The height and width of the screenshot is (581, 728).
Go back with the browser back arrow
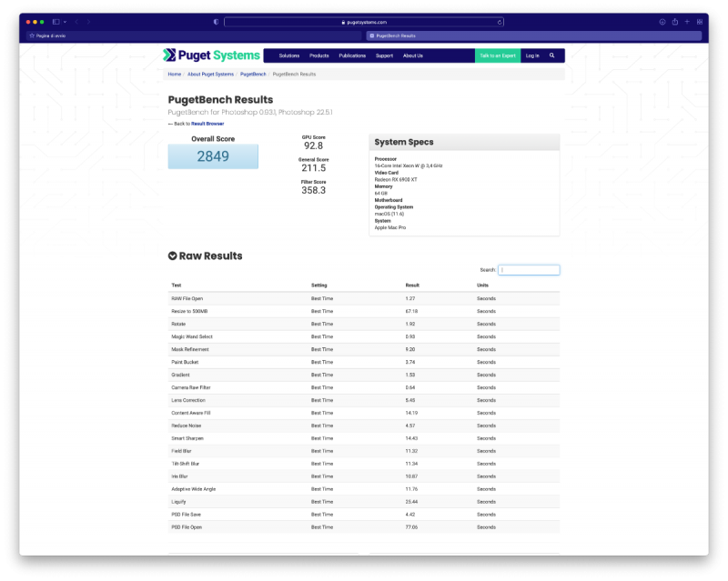[x=76, y=22]
